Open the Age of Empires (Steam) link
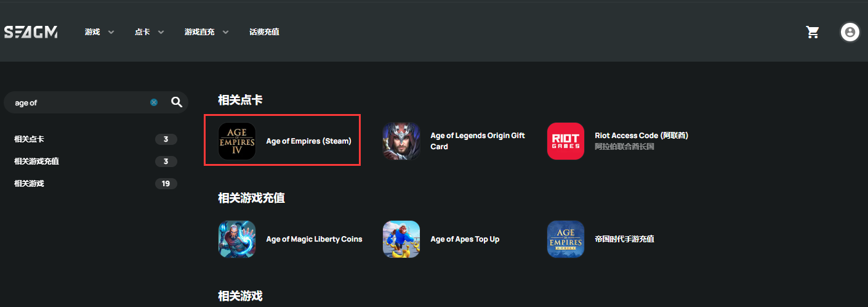 click(x=308, y=141)
